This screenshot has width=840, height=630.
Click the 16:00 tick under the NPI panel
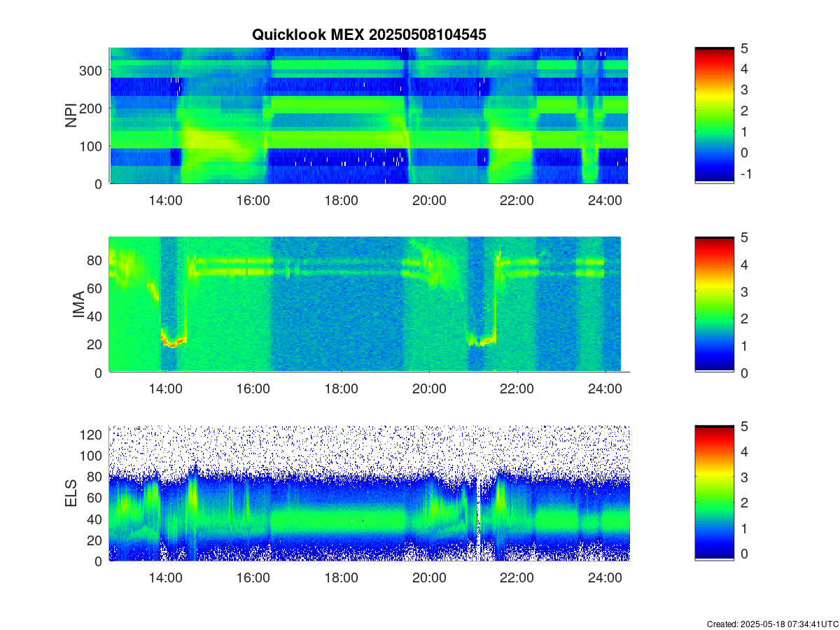253,200
